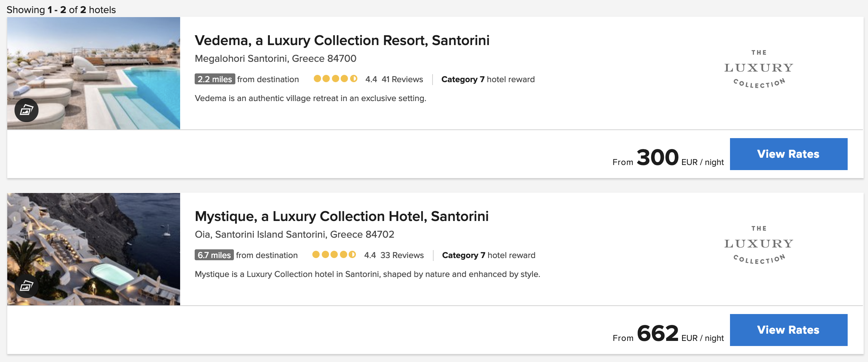
Task: Click Mystique's Luxury Collection brand logo
Action: (x=759, y=245)
